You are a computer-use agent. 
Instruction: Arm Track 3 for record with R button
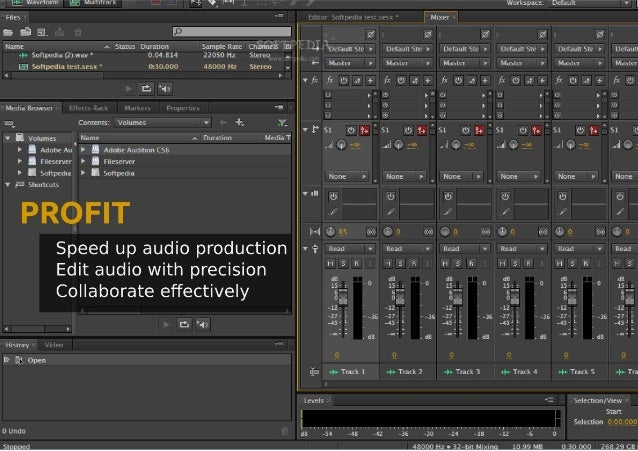click(472, 264)
